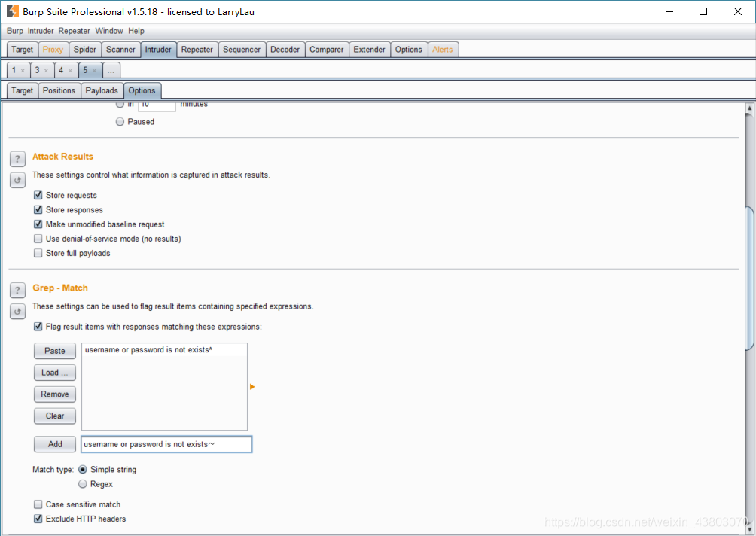The image size is (756, 536).
Task: Click the orange arrow beside expressions list
Action: click(x=252, y=387)
